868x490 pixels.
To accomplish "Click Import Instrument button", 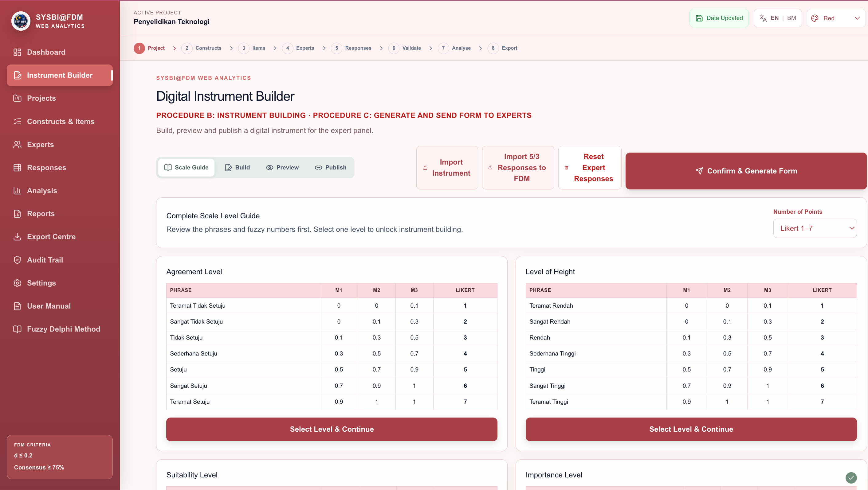I will point(447,167).
